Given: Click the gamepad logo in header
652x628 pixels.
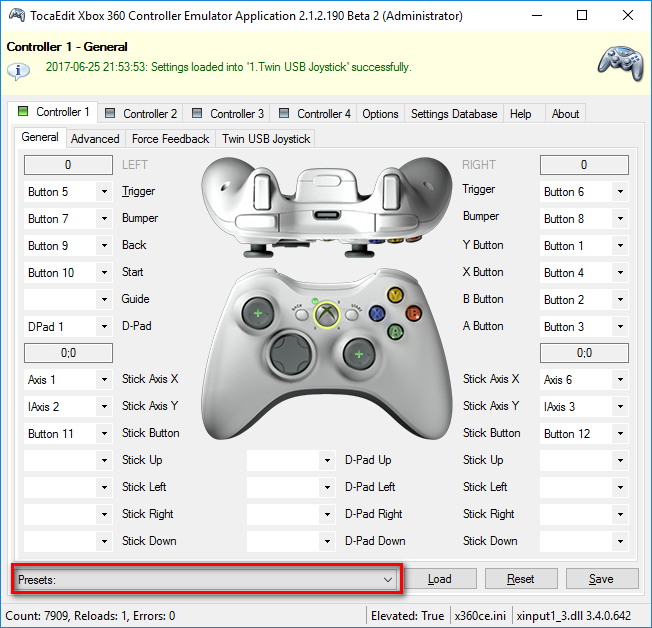Looking at the screenshot, I should point(621,63).
